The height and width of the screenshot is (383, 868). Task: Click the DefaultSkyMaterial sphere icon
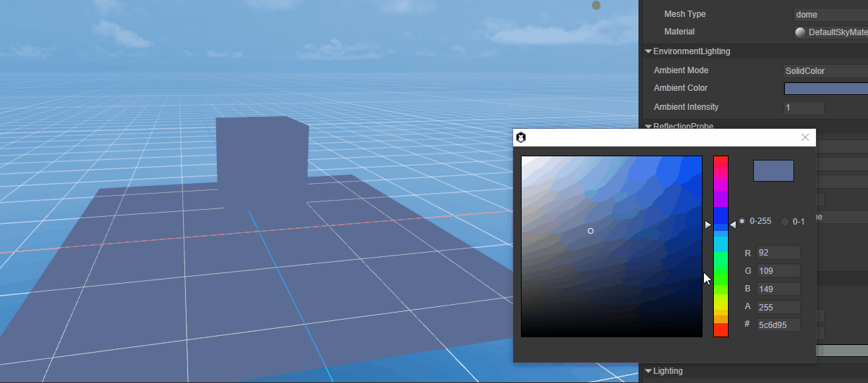[800, 32]
